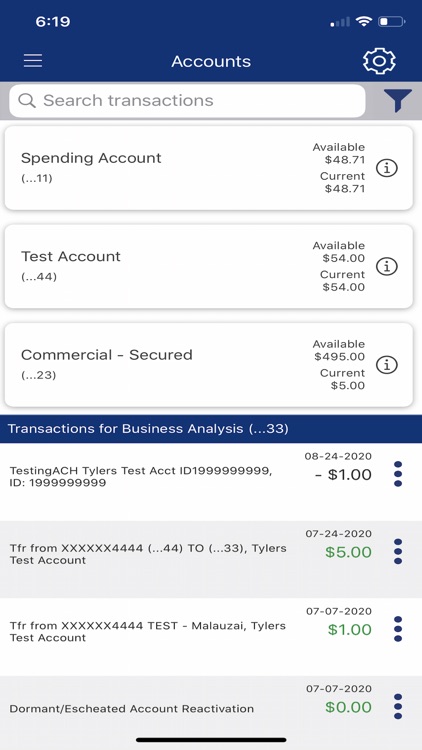View info for Commercial - Secured account

(x=387, y=365)
